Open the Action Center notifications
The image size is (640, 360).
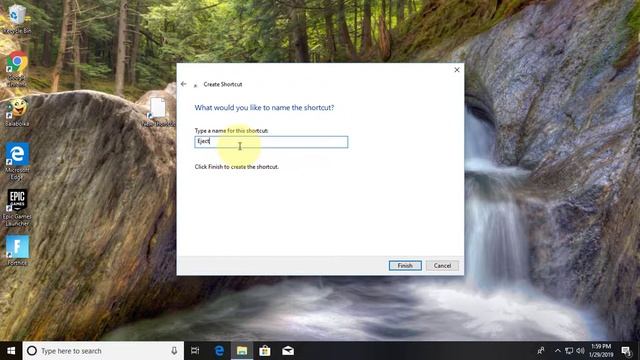[x=627, y=351]
